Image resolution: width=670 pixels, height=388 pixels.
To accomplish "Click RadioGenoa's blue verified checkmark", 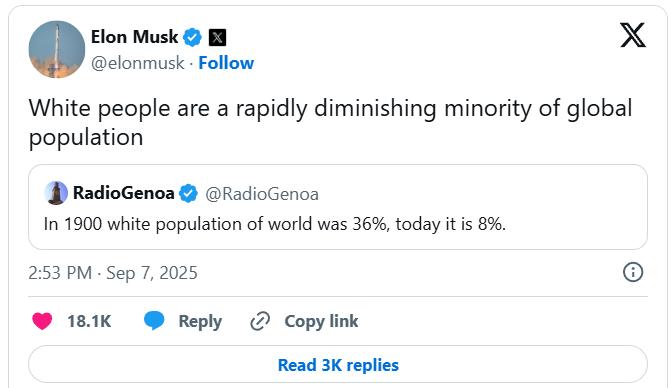I will [188, 194].
